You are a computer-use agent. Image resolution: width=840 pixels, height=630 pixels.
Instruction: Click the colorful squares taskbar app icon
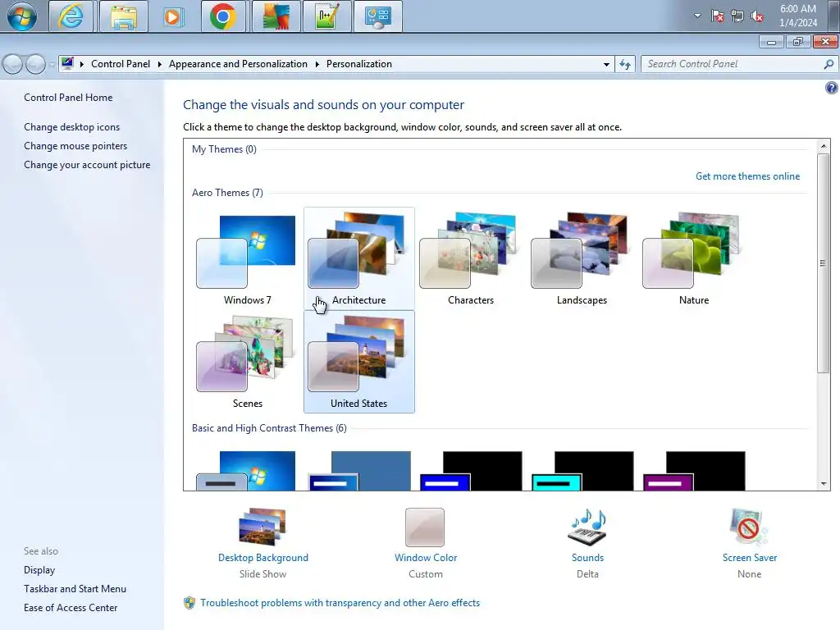pyautogui.click(x=276, y=16)
